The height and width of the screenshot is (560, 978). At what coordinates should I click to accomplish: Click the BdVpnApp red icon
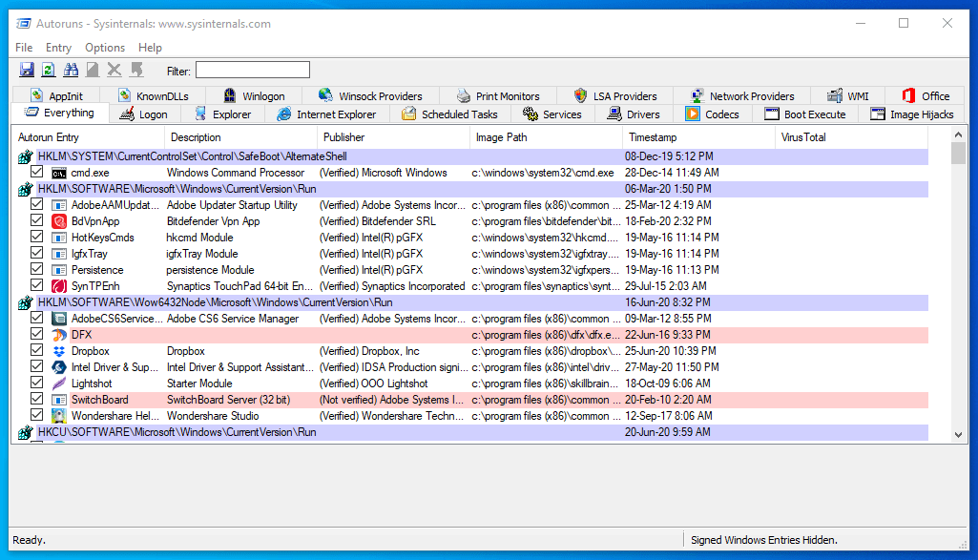point(58,221)
